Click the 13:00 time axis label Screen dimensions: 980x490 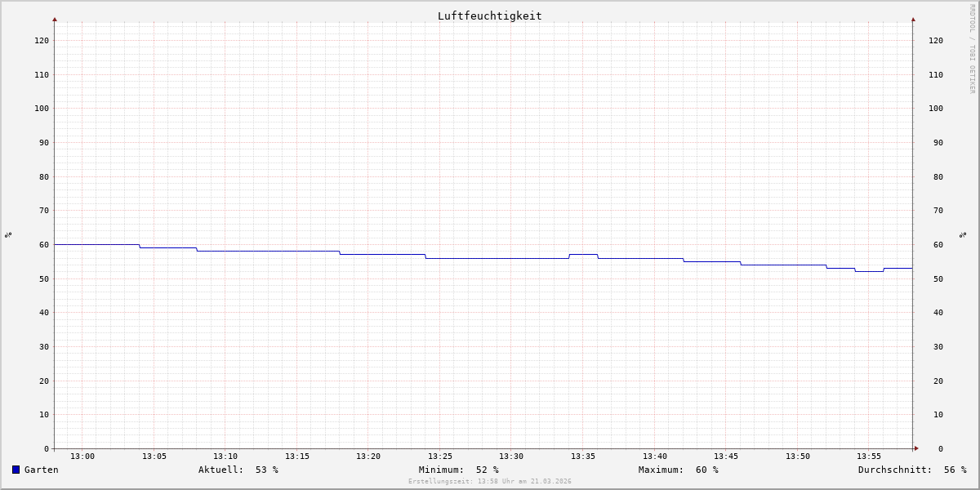tap(82, 457)
